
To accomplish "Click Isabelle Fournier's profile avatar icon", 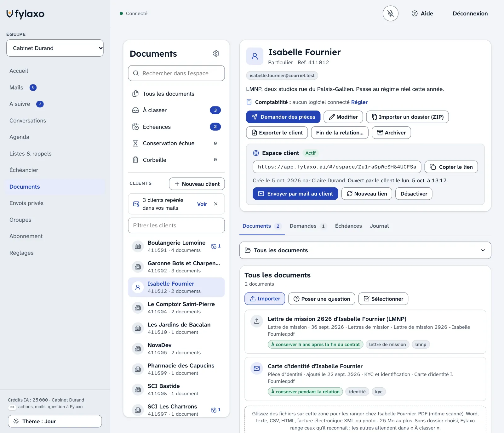I will pos(255,56).
